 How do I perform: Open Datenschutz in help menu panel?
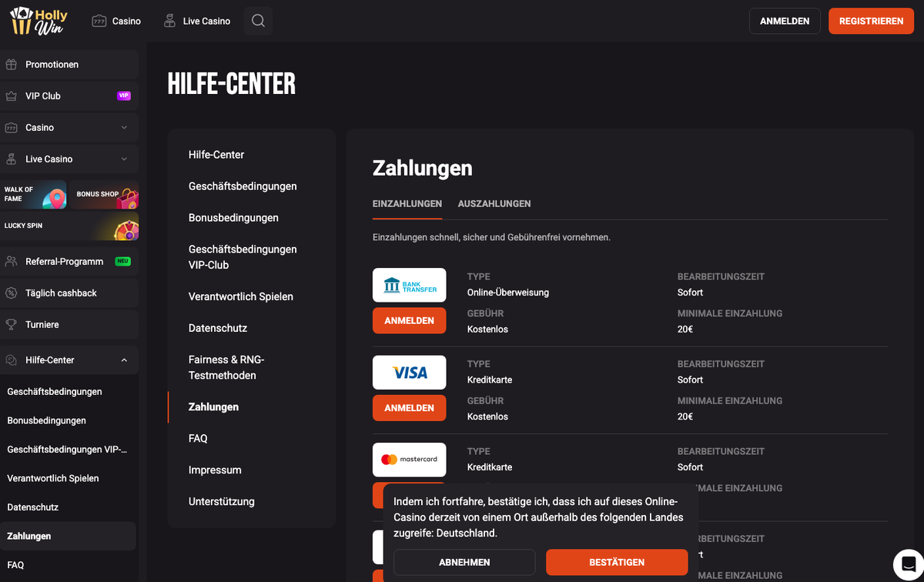coord(218,328)
